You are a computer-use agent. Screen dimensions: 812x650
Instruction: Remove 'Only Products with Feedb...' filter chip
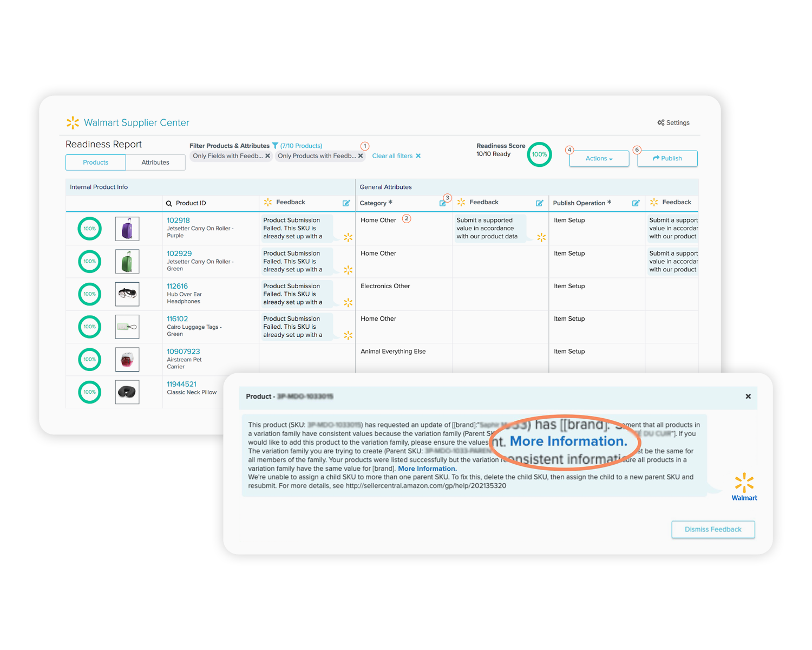(x=361, y=156)
